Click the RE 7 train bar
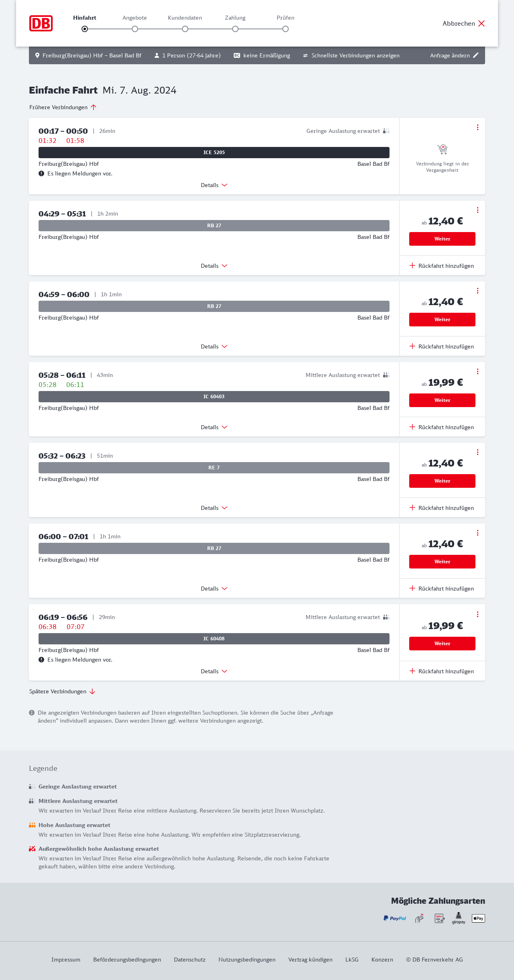This screenshot has height=980, width=514. [x=214, y=468]
